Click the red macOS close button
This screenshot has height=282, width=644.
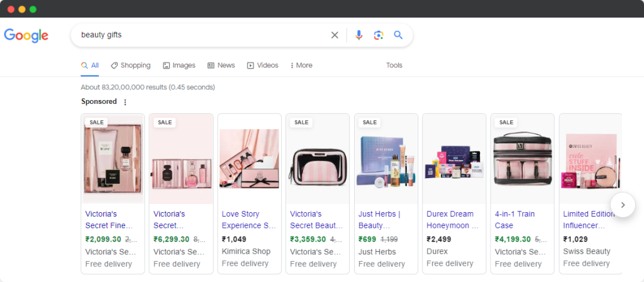tap(11, 9)
